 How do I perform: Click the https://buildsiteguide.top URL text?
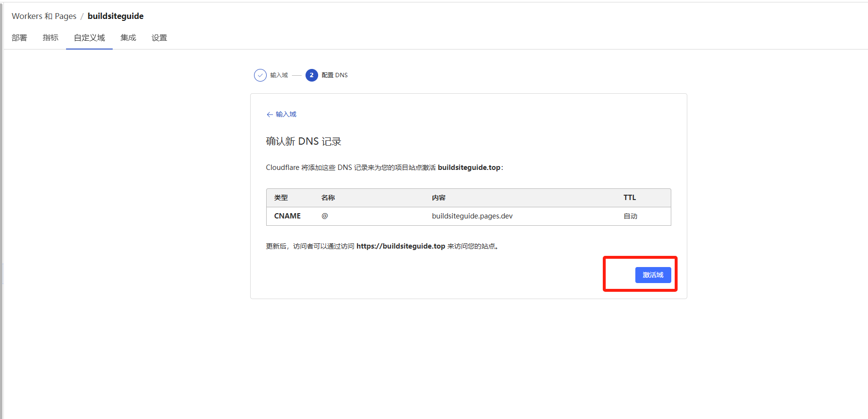(x=401, y=246)
